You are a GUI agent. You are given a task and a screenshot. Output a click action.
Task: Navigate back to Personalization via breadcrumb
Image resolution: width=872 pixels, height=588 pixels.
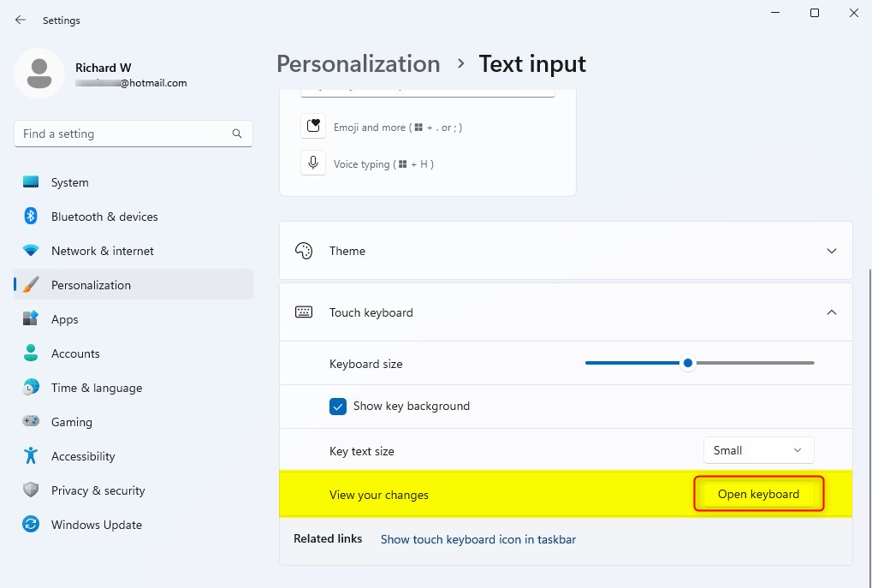click(x=358, y=63)
